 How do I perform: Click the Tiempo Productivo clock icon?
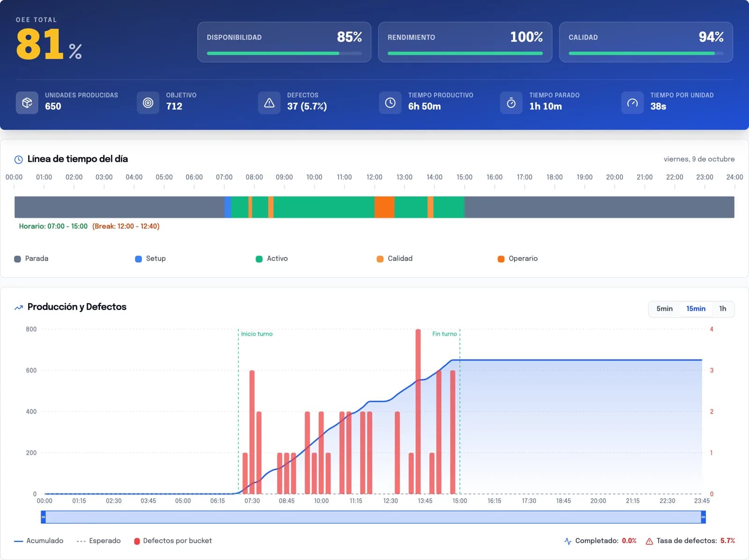[390, 103]
